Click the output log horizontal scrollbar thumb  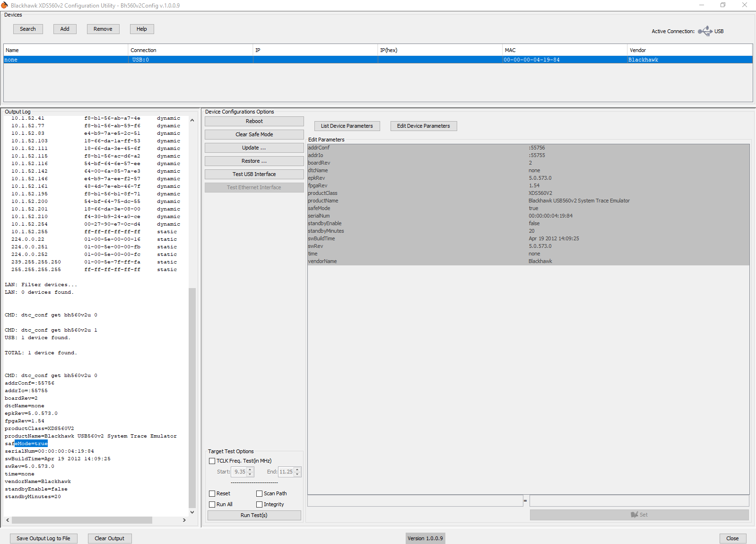82,520
